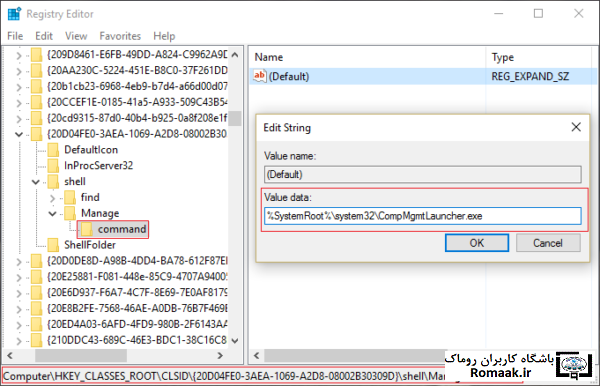Expand the {20E8B2FE-7568-46AE key
Viewport: 600px width, 386px height.
click(x=18, y=309)
